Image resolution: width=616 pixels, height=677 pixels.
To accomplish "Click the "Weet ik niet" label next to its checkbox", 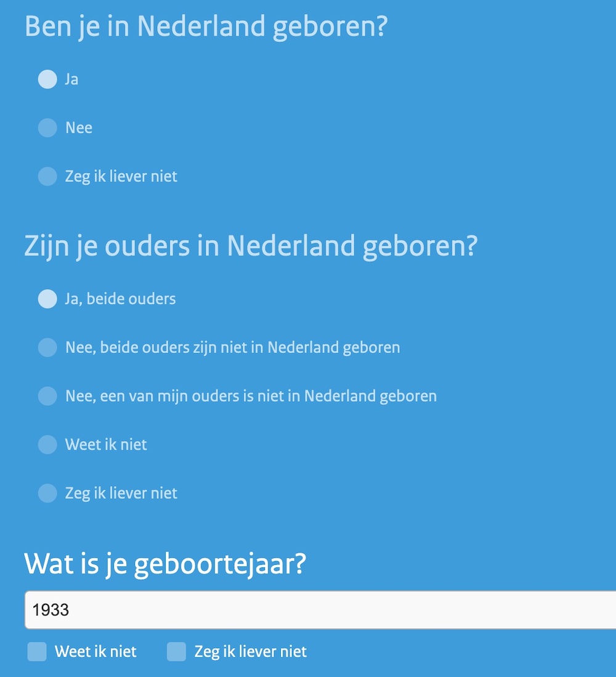I will tap(95, 651).
